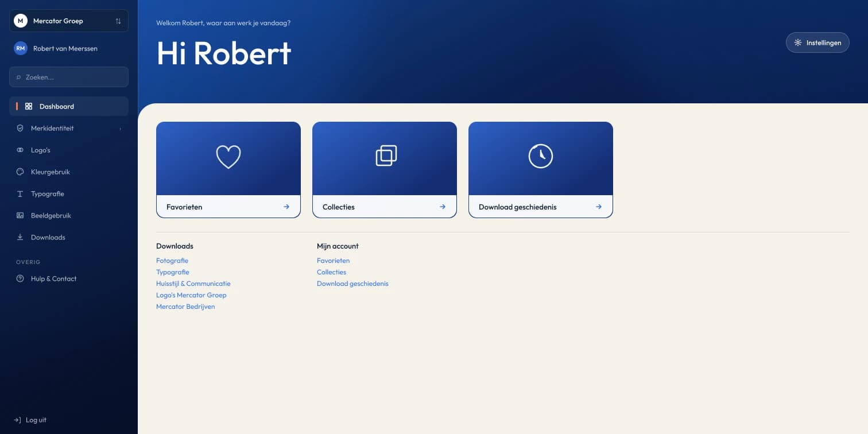Click the arrow on Download geschiedenis card
Image resolution: width=868 pixels, height=434 pixels.
coord(599,207)
